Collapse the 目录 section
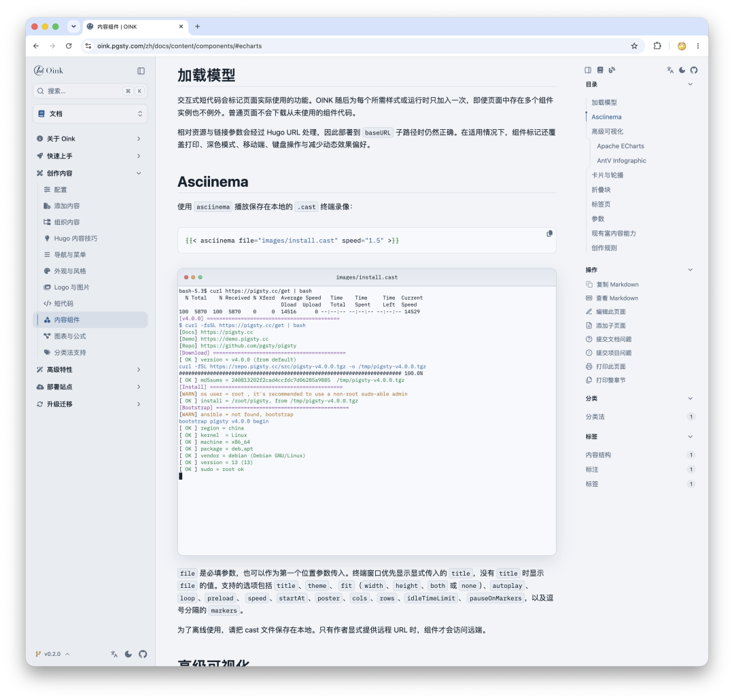 [x=690, y=84]
